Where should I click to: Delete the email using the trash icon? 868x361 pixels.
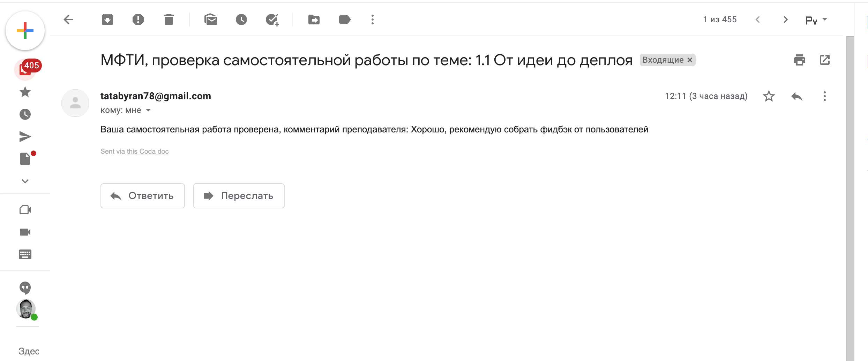(x=169, y=20)
